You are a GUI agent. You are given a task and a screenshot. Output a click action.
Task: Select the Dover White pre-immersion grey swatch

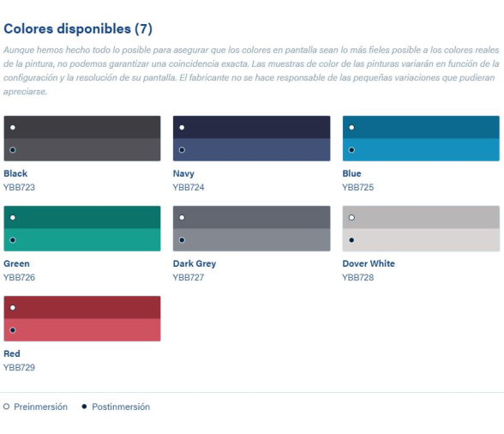[421, 218]
